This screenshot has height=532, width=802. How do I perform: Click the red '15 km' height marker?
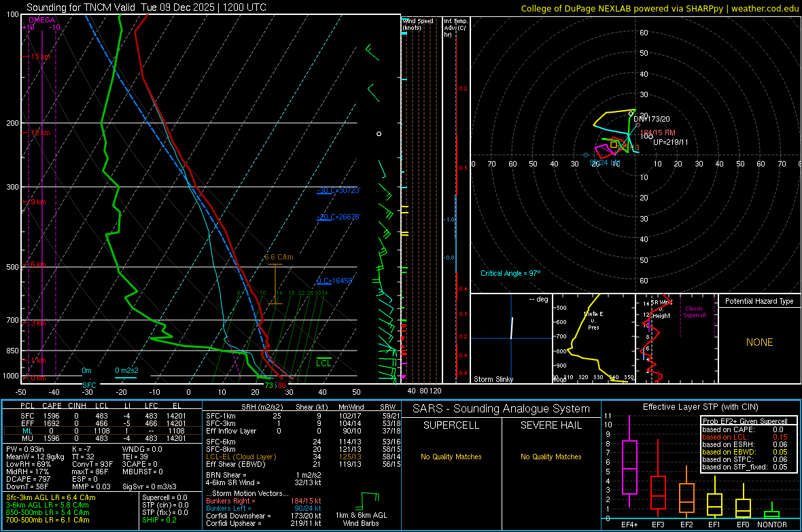(40, 57)
